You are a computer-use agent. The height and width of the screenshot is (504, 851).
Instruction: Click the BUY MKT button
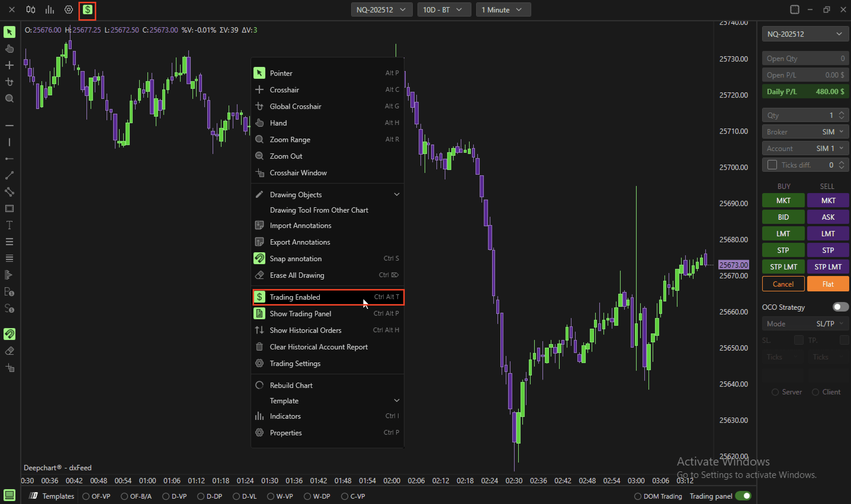(783, 200)
